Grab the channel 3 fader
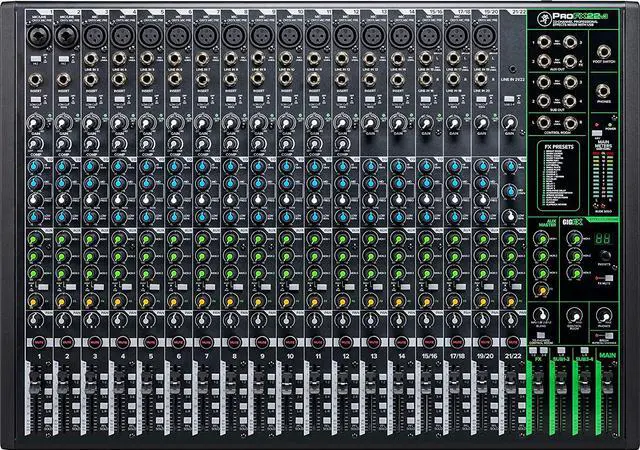The height and width of the screenshot is (450, 640). tap(91, 385)
